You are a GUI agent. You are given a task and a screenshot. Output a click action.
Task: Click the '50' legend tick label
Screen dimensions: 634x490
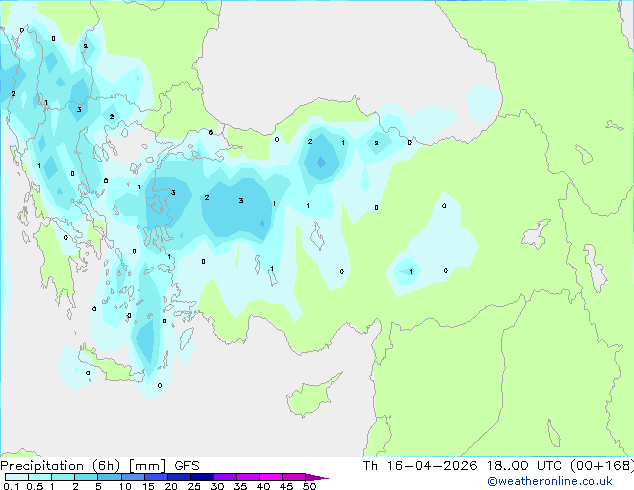pyautogui.click(x=309, y=486)
